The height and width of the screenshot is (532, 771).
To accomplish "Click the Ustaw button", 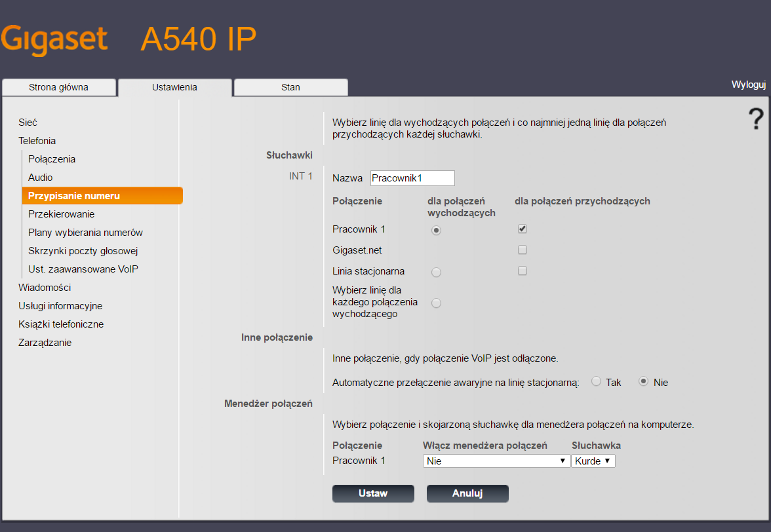I will point(373,494).
